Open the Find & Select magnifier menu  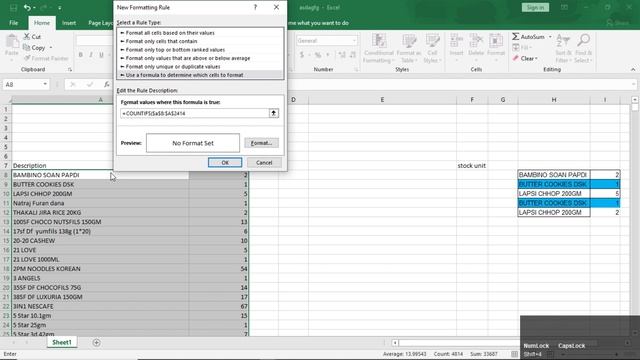pos(583,48)
